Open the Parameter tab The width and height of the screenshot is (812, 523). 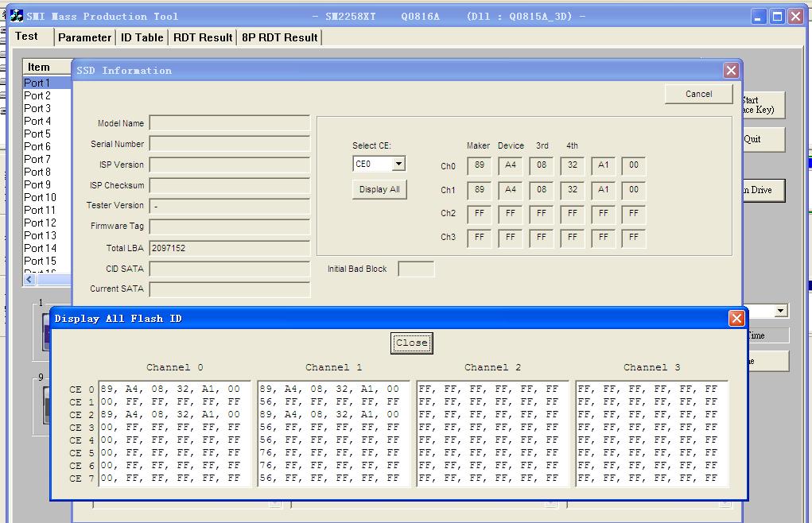84,37
